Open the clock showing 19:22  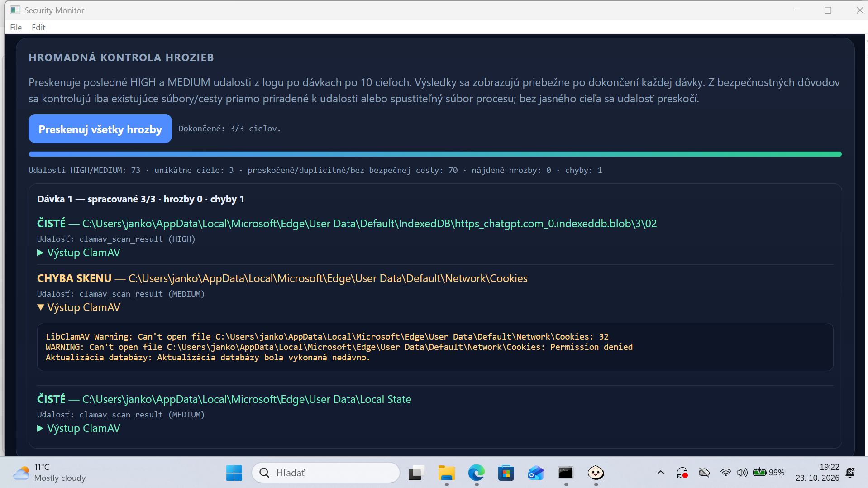coord(817,473)
